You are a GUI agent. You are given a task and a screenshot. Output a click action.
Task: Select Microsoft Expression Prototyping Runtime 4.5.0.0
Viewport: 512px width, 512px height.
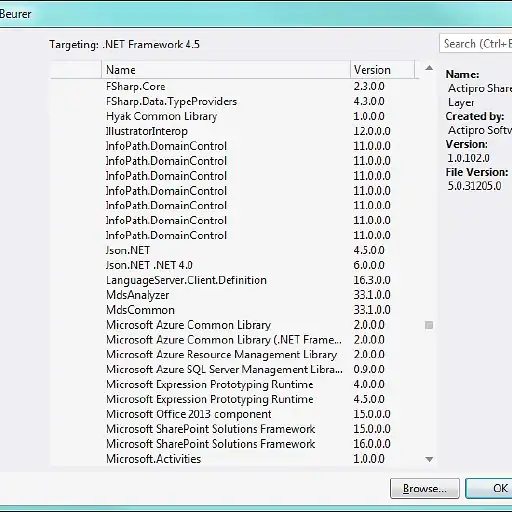tap(235, 399)
